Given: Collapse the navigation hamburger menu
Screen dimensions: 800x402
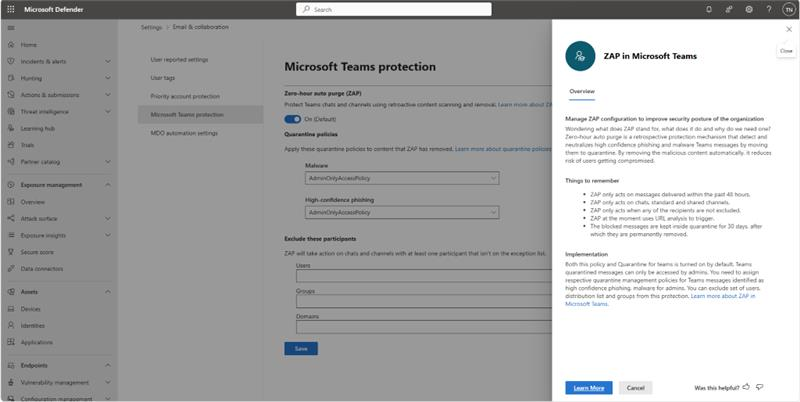Looking at the screenshot, I should coord(11,28).
